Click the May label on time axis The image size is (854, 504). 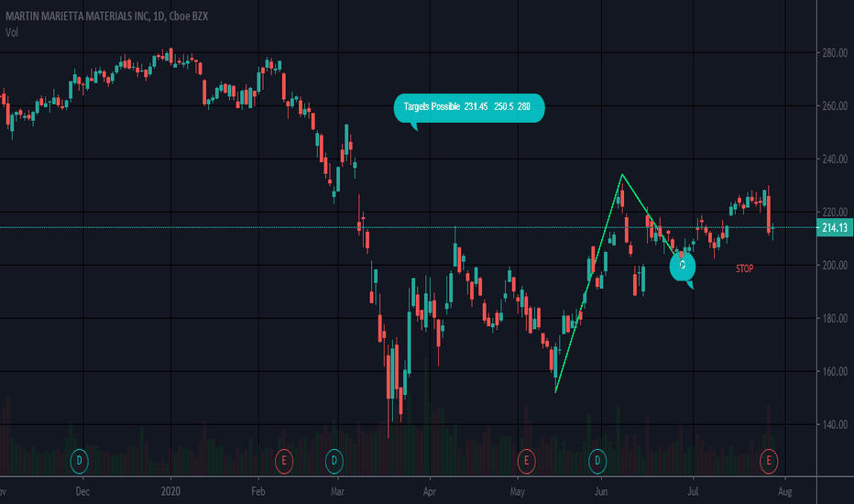[x=518, y=491]
